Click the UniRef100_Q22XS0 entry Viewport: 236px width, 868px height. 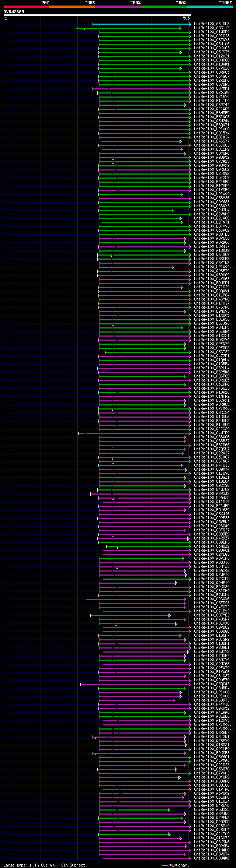[212, 429]
